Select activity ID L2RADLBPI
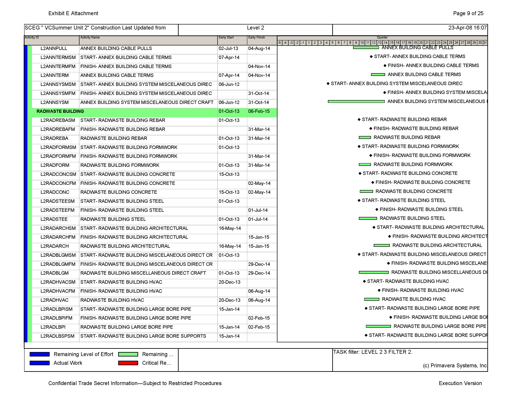The image size is (532, 411). coord(53,327)
